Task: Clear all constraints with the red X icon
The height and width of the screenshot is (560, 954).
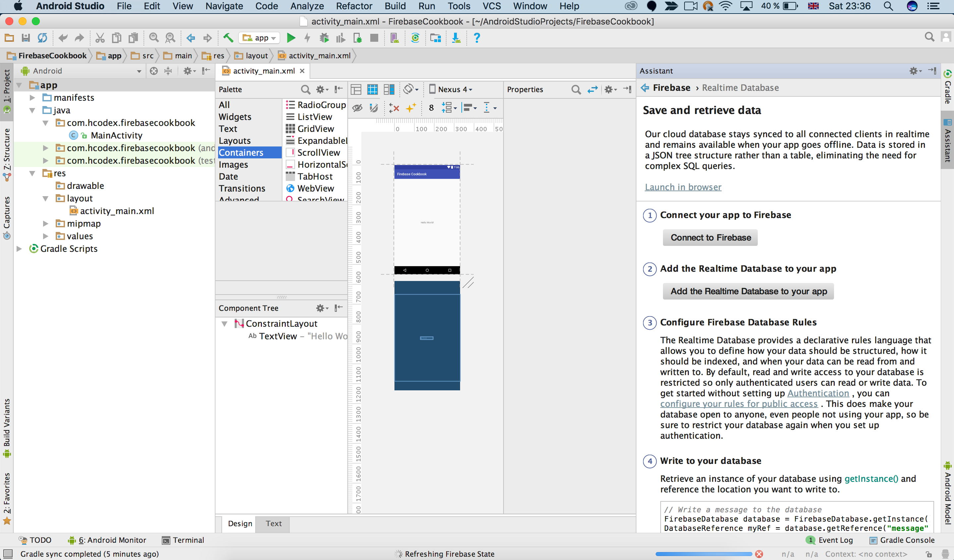Action: (x=394, y=108)
